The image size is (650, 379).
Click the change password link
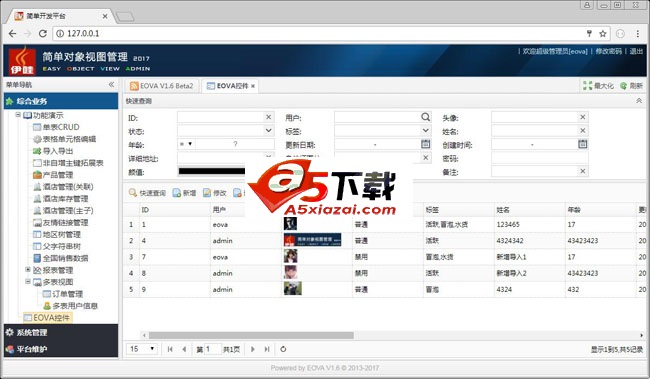point(609,51)
